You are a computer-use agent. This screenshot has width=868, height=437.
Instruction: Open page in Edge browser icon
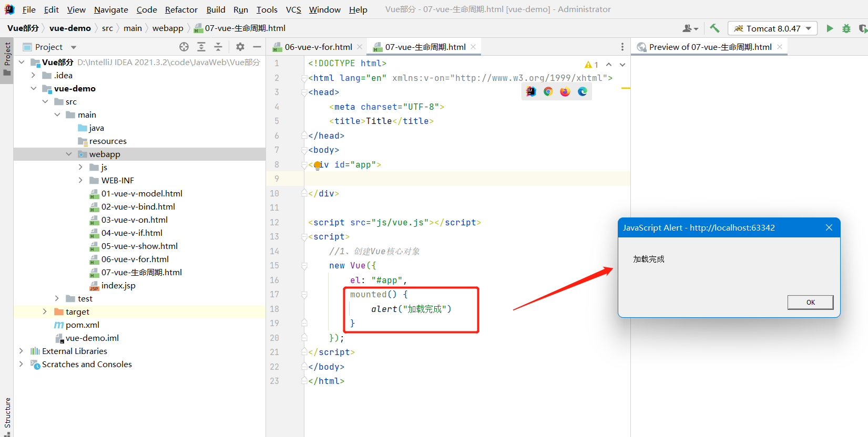tap(583, 91)
